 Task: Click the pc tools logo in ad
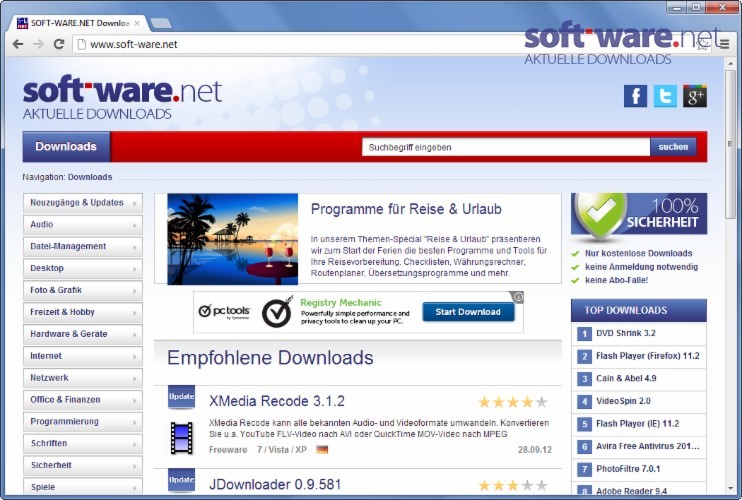click(x=224, y=312)
